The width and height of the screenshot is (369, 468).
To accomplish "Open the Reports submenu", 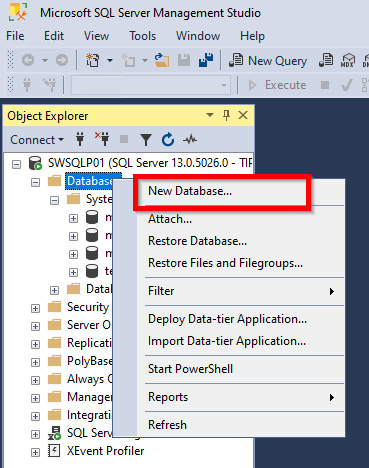I will point(240,397).
